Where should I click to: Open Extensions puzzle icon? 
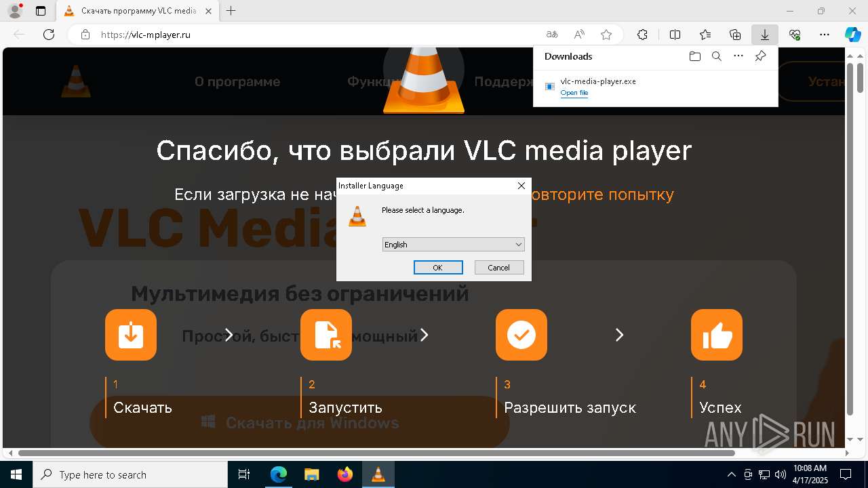click(x=642, y=35)
